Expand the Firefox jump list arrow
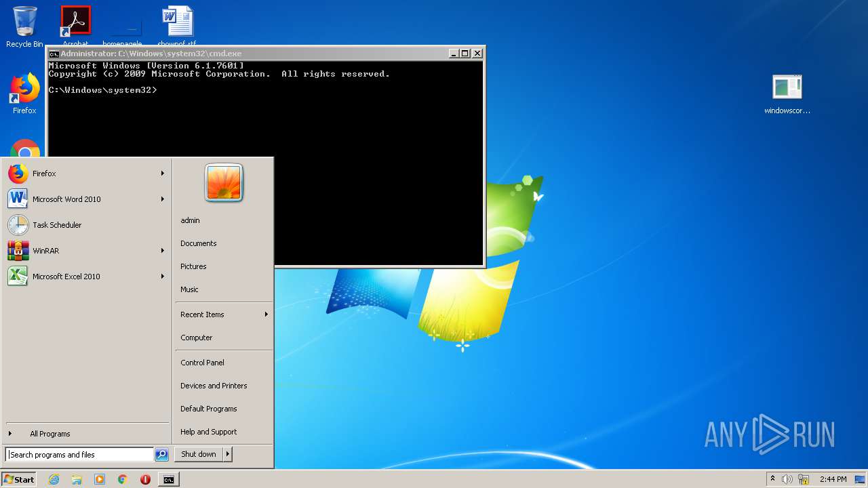This screenshot has height=488, width=868. tap(163, 174)
